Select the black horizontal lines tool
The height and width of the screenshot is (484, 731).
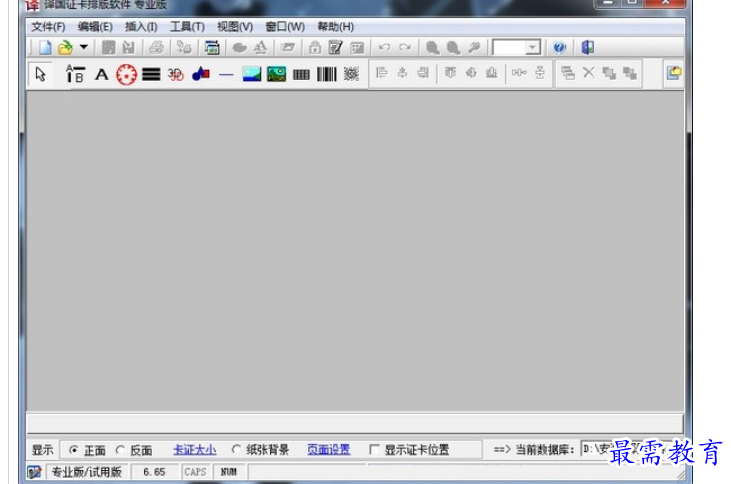click(x=151, y=74)
